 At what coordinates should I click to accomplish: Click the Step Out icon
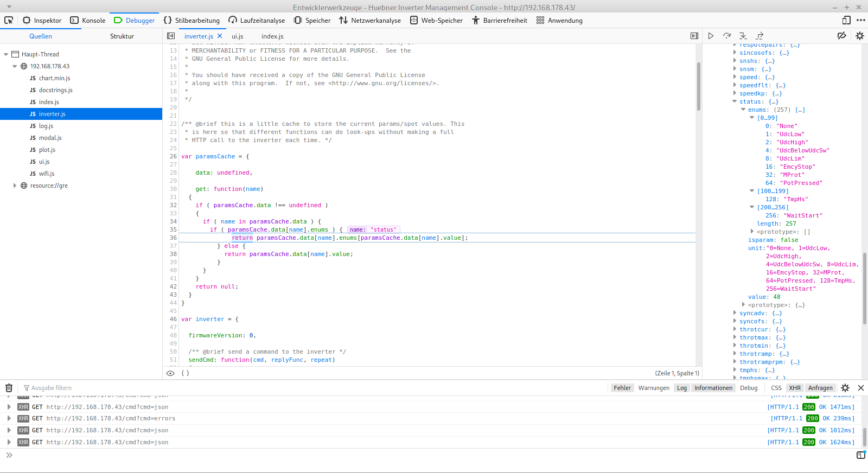pyautogui.click(x=759, y=36)
